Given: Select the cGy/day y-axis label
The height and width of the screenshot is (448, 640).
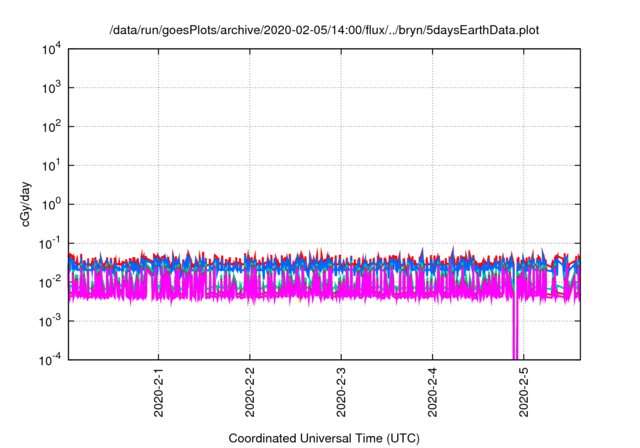Looking at the screenshot, I should click(x=25, y=204).
